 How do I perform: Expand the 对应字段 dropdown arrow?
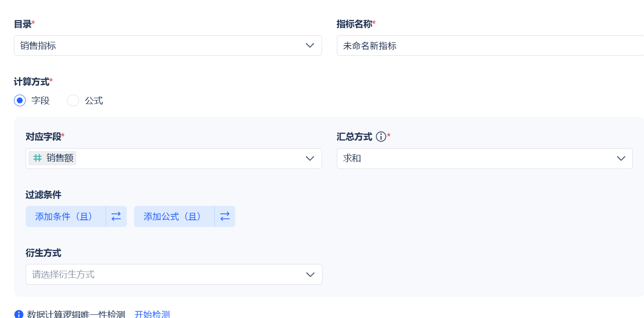310,159
